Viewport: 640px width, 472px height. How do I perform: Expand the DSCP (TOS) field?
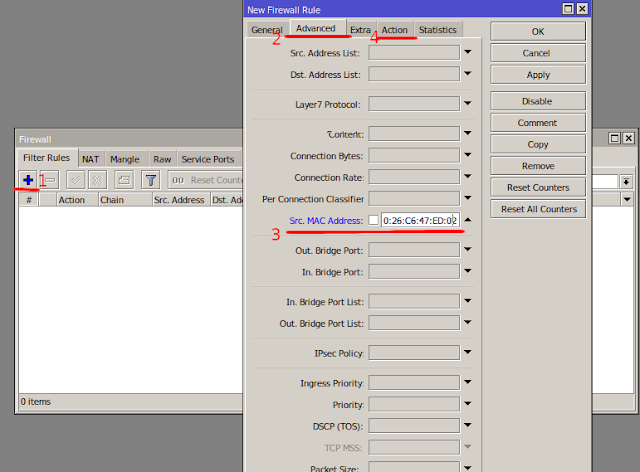click(x=468, y=425)
